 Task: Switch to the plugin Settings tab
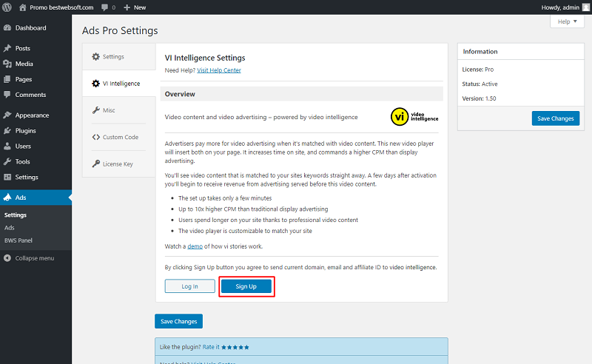pos(118,57)
